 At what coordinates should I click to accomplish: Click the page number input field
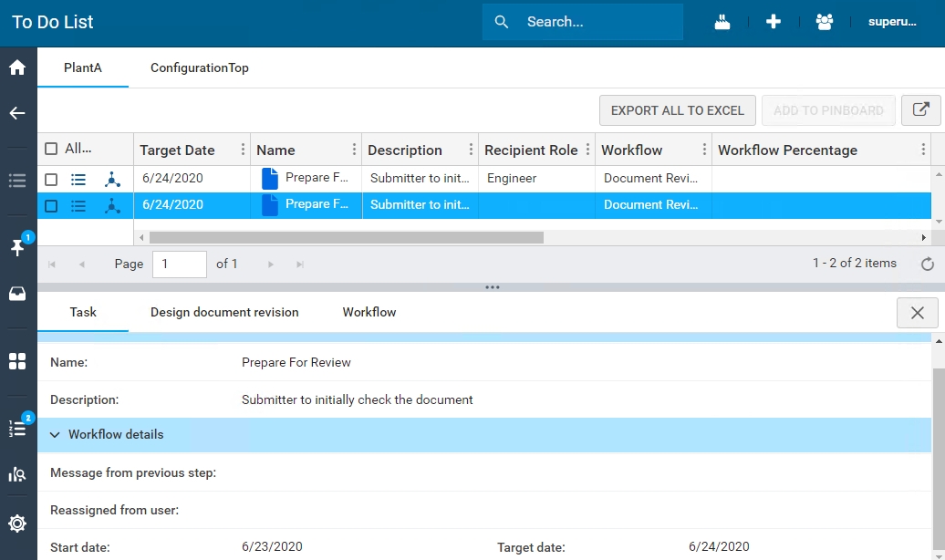[179, 264]
